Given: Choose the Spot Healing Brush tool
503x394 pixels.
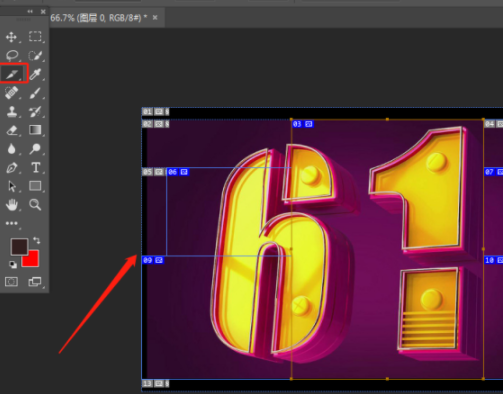Looking at the screenshot, I should click(12, 93).
